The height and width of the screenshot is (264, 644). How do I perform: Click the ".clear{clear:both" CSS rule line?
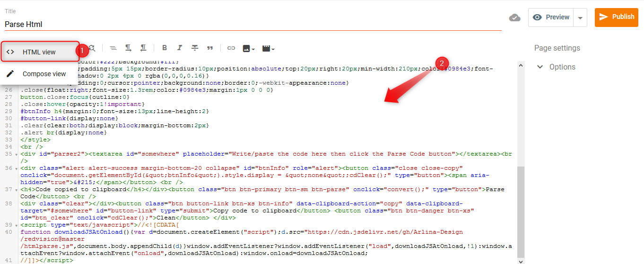[114, 125]
